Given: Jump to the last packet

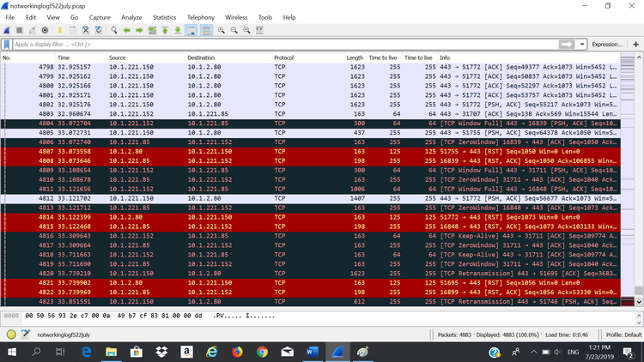Looking at the screenshot, I should [x=178, y=30].
